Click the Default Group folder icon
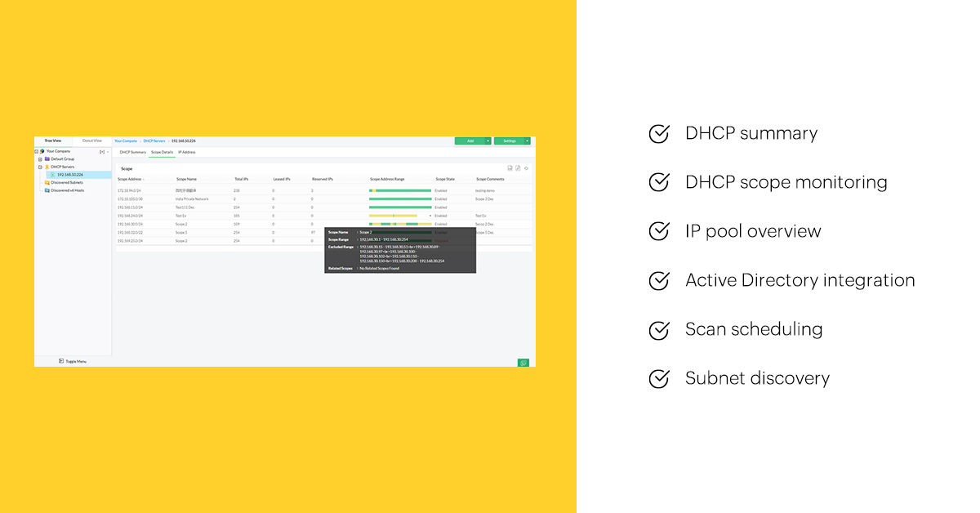Screen dimensions: 980x513 coord(47,159)
